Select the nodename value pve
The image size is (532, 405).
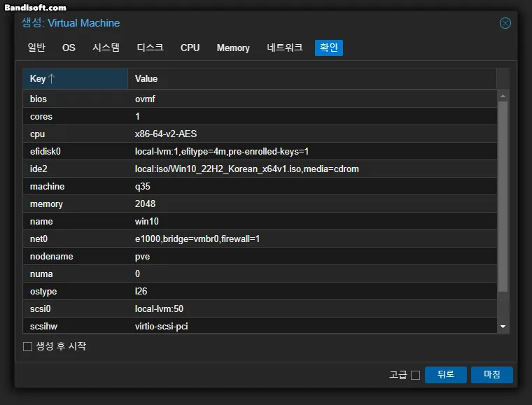tap(142, 257)
